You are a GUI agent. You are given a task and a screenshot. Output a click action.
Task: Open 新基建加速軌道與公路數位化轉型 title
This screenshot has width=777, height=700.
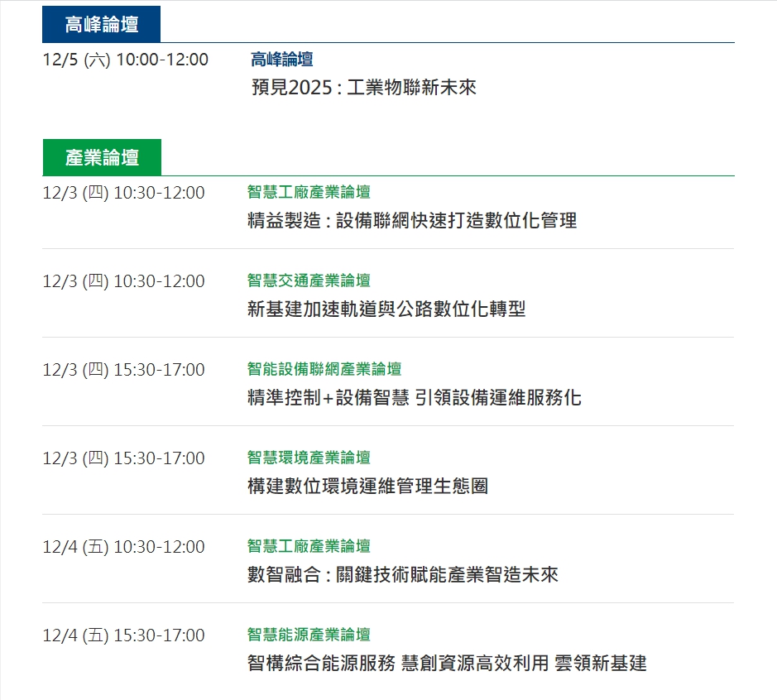pyautogui.click(x=386, y=309)
